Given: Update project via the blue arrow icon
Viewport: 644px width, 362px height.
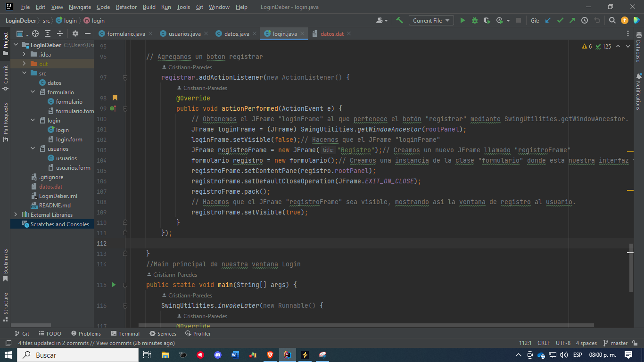Looking at the screenshot, I should point(548,20).
